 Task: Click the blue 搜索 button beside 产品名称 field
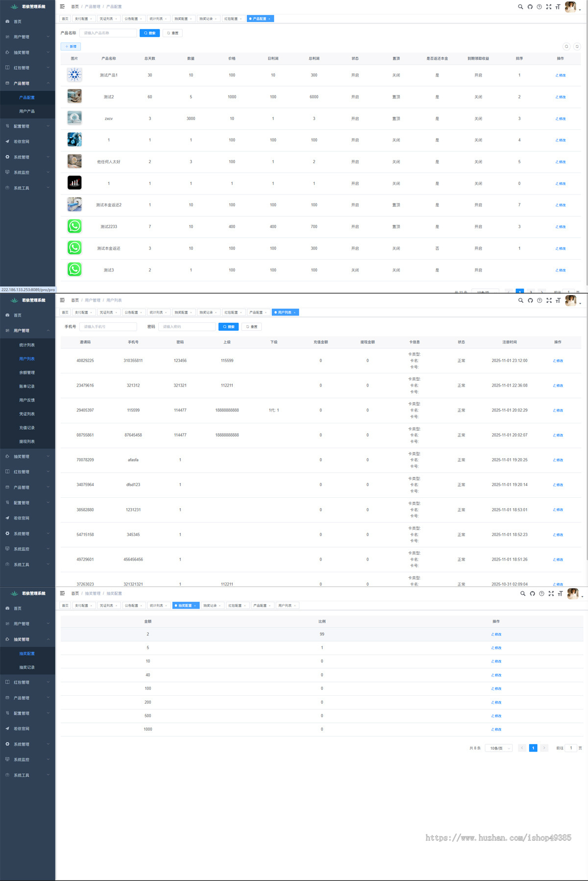(x=149, y=33)
